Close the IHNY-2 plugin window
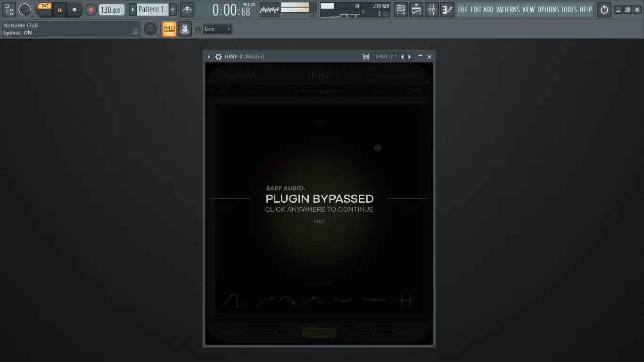644x362 pixels. 429,57
